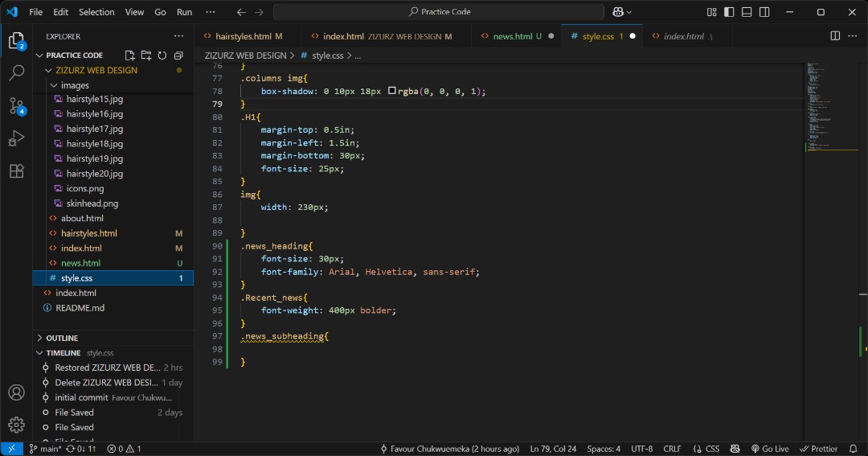The height and width of the screenshot is (456, 868).
Task: Open the Go menu
Action: coord(161,11)
